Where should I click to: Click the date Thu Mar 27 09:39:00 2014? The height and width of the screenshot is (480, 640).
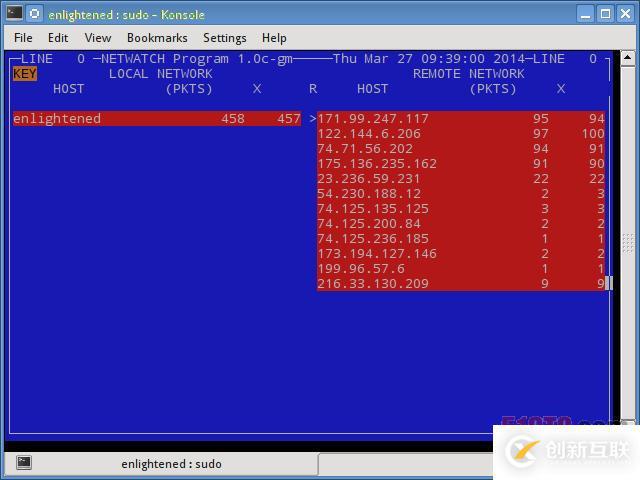[429, 59]
